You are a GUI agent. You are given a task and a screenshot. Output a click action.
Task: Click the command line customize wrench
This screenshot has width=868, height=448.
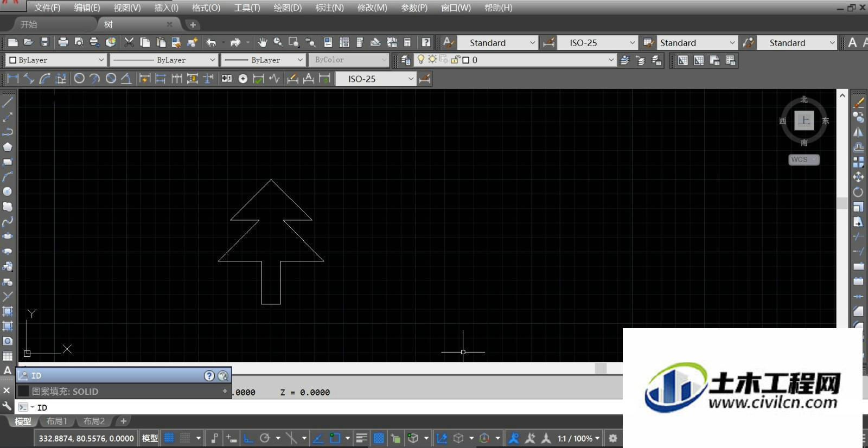7,406
